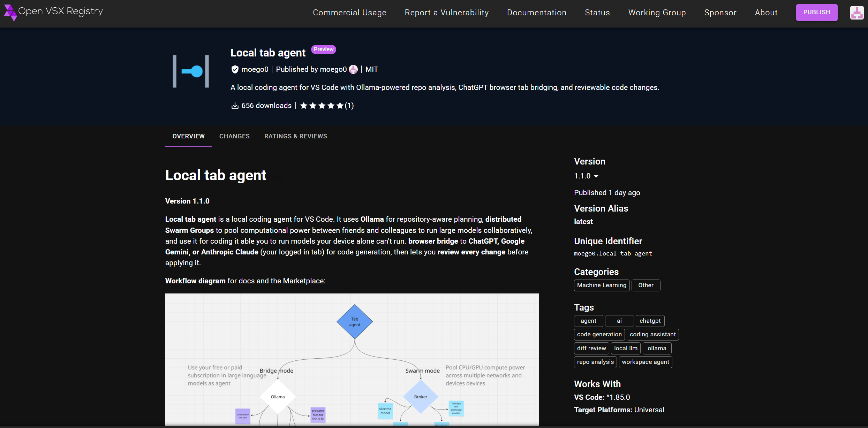Image resolution: width=868 pixels, height=428 pixels.
Task: Click the Publish button
Action: (x=817, y=12)
